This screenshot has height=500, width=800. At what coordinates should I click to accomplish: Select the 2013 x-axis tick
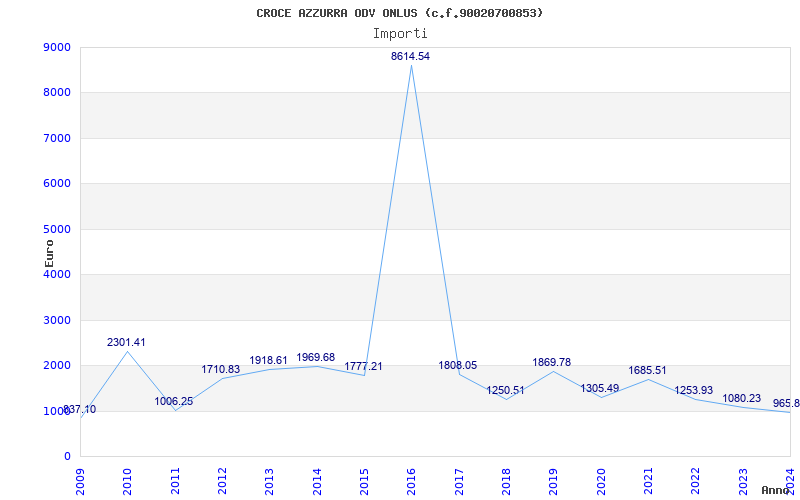point(269,482)
